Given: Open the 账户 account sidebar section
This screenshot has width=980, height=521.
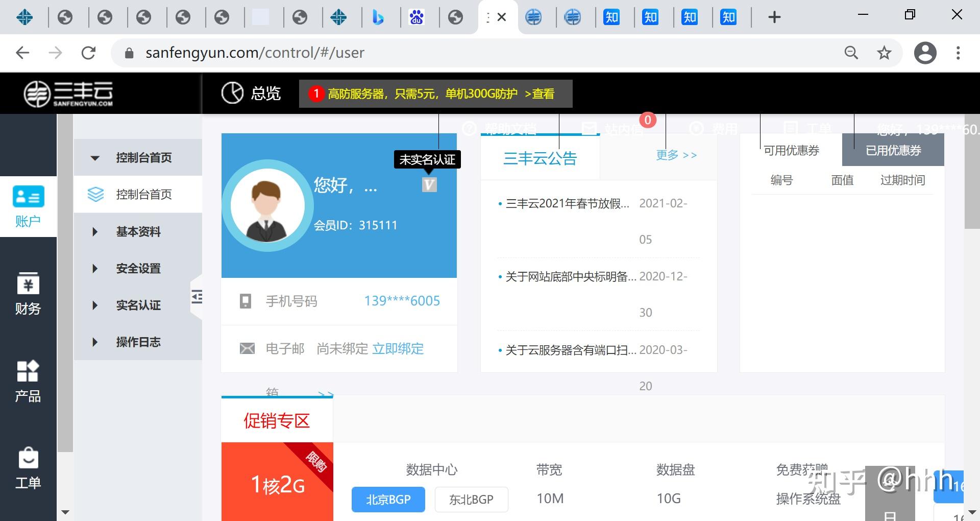Looking at the screenshot, I should coord(28,206).
